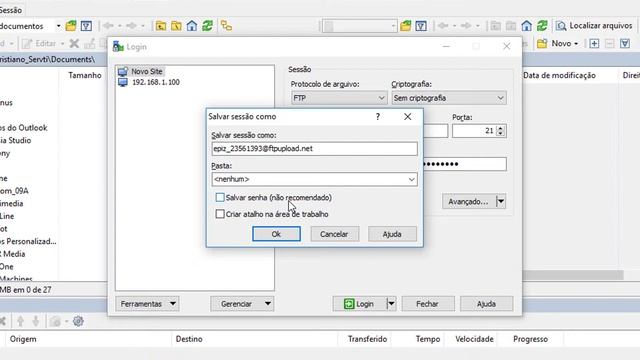Open directory icon in local panel toolbar
640x360 pixels.
click(x=71, y=26)
